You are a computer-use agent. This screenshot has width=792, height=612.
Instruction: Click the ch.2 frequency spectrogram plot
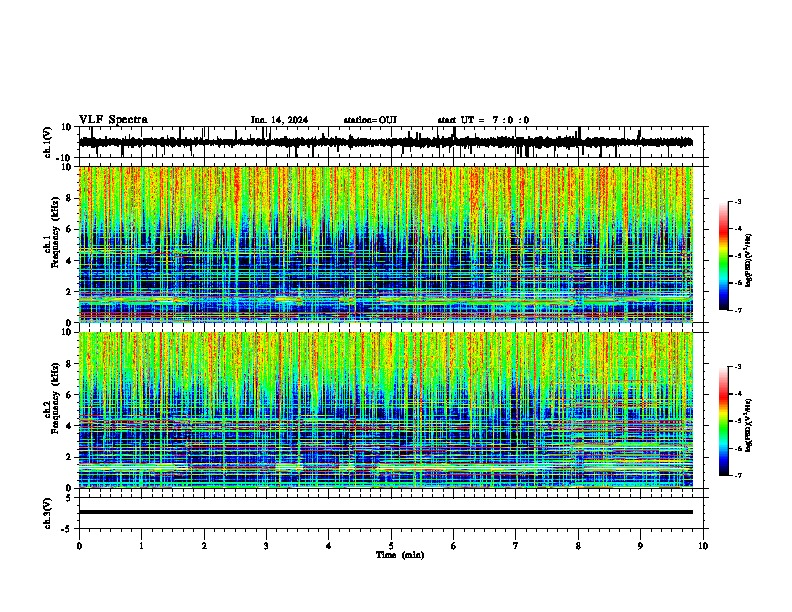tap(386, 410)
